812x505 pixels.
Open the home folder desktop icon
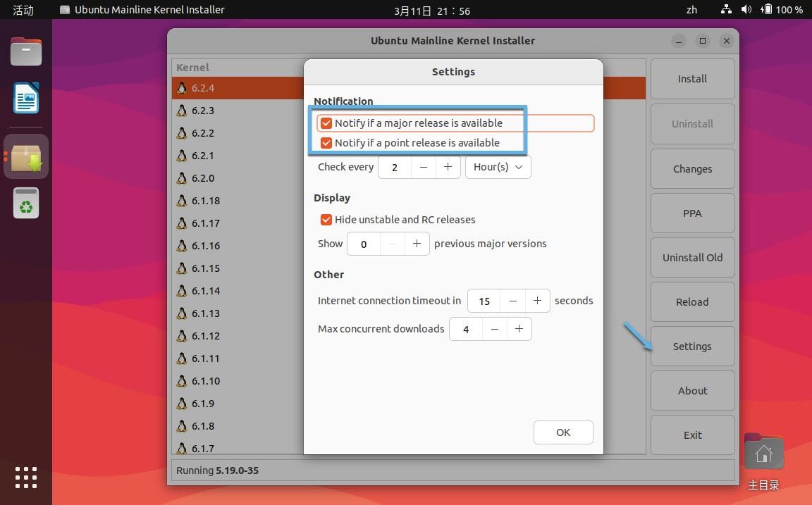coord(763,454)
